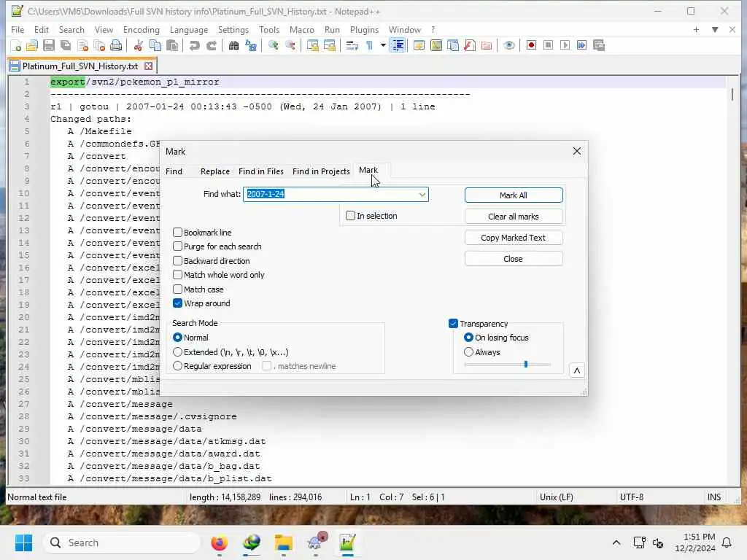Click the Replace toolbar icon

point(251,46)
